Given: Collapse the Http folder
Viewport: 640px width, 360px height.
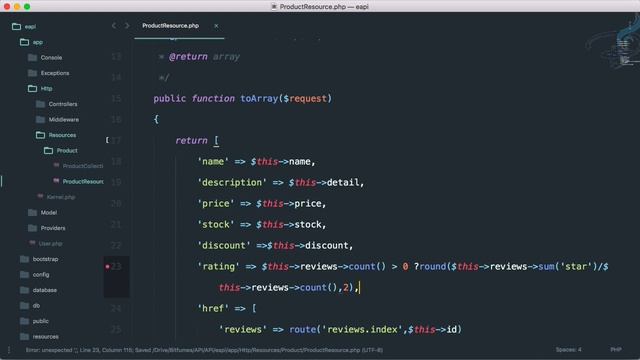Looking at the screenshot, I should coord(46,89).
